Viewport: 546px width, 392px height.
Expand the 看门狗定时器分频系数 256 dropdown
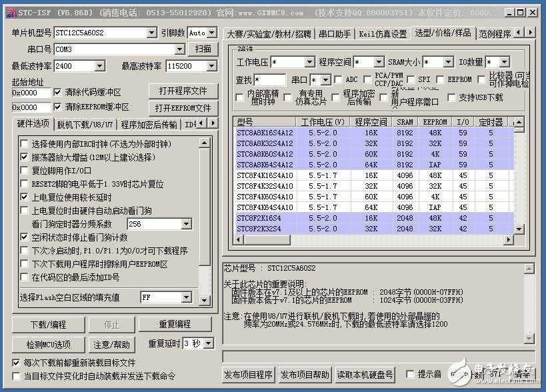(186, 224)
